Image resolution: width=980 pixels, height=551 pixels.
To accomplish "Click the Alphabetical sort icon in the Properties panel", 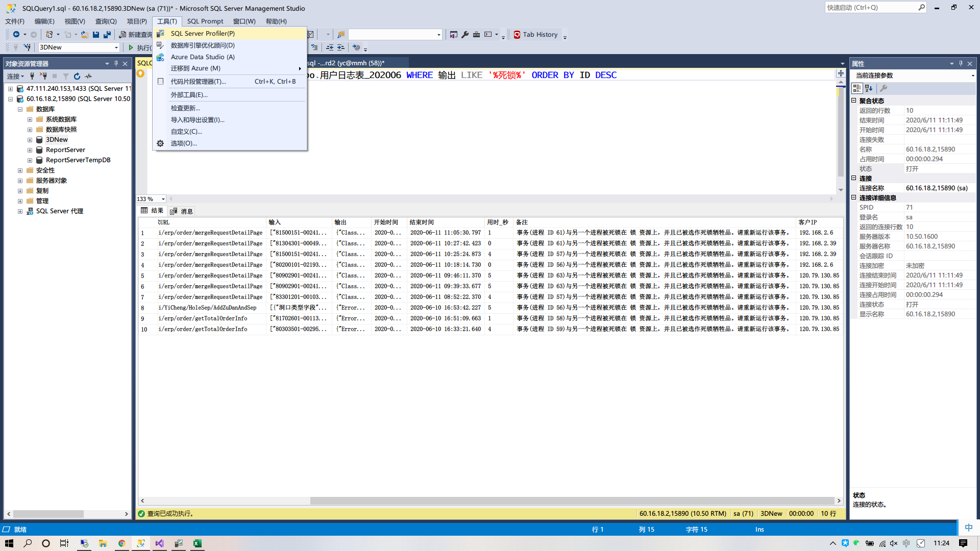I will pyautogui.click(x=869, y=88).
